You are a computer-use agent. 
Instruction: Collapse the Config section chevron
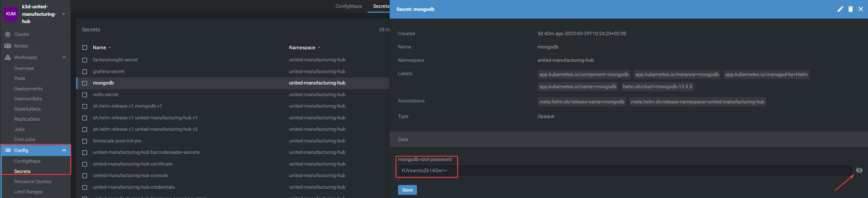[x=64, y=150]
